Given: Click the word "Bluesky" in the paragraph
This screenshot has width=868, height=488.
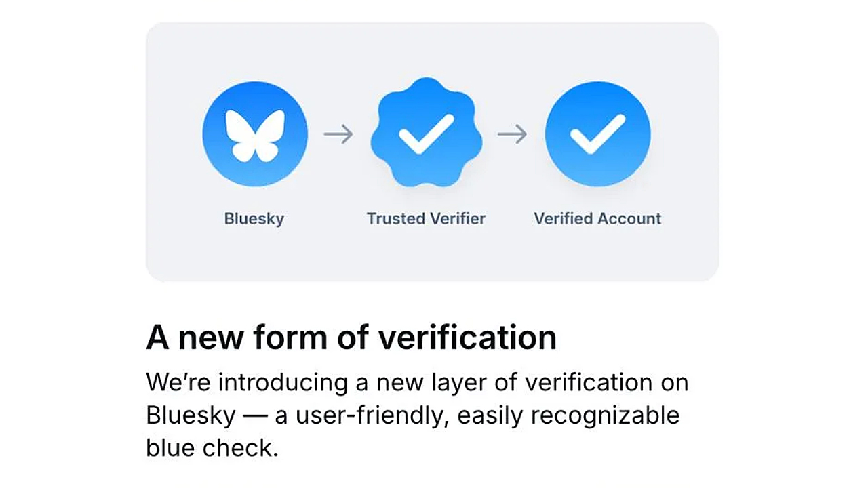Looking at the screenshot, I should (x=191, y=415).
